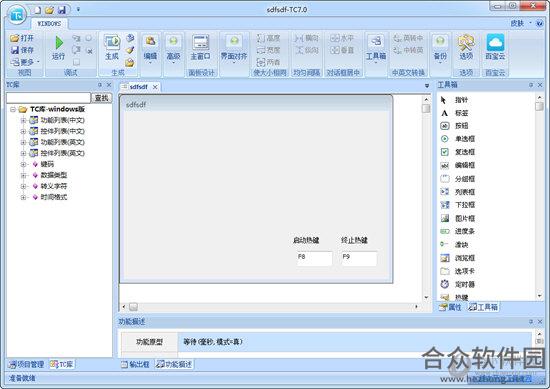Click the quick access save icon

point(62,10)
